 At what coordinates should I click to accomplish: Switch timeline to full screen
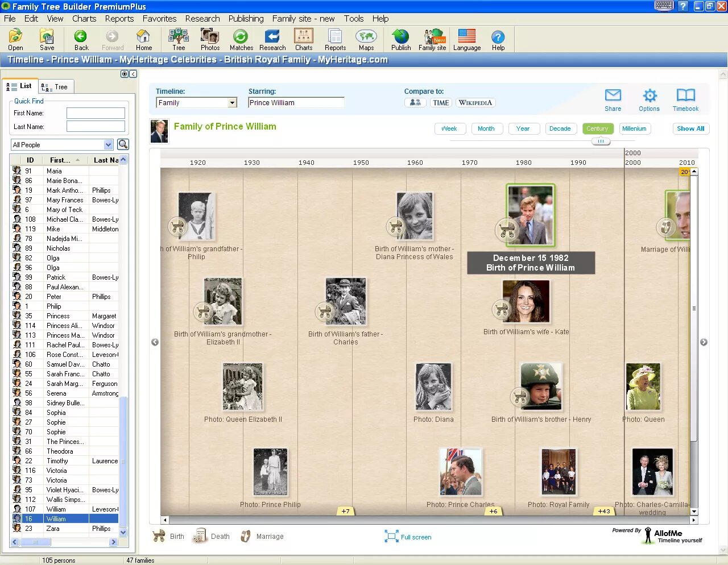[x=408, y=537]
